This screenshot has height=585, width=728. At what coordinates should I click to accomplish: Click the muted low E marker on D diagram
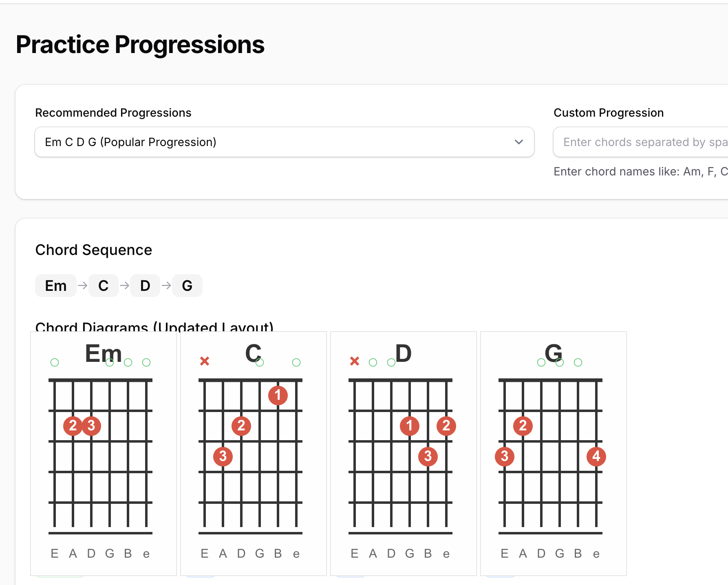(354, 361)
